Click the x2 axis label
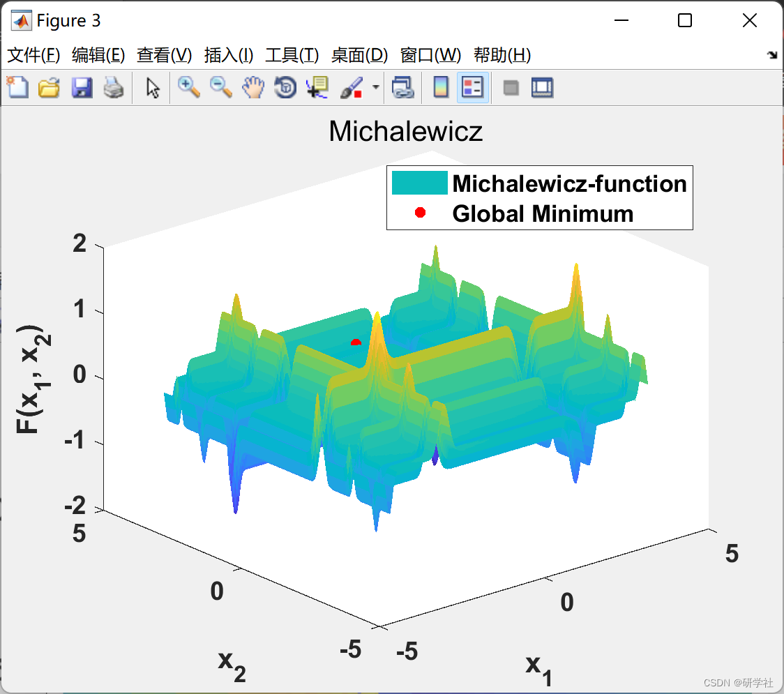The image size is (784, 694). coord(232,667)
